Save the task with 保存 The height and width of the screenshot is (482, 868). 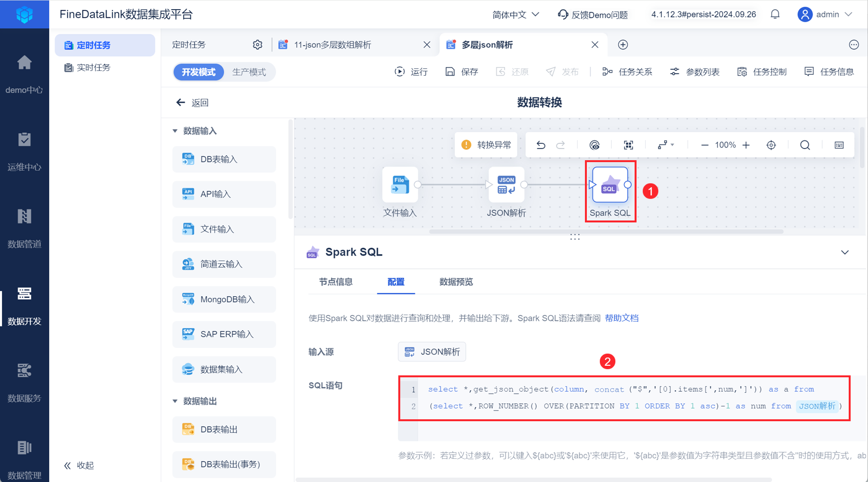[x=461, y=72]
